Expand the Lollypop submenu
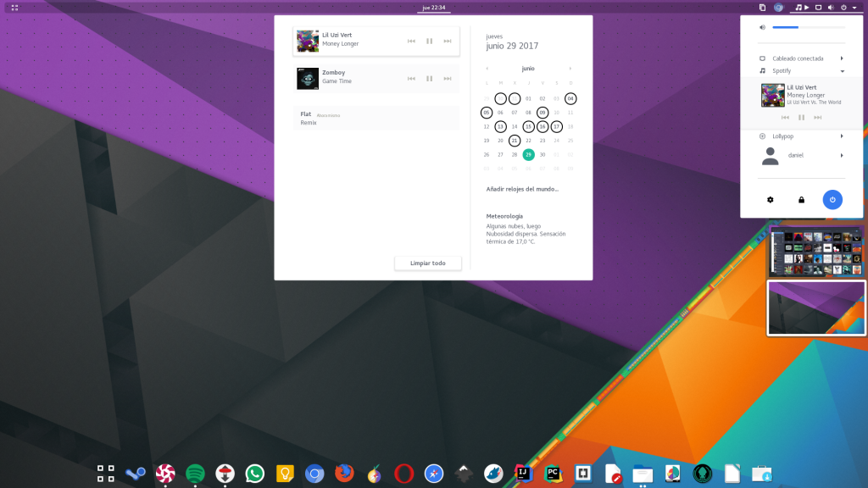 pos(842,136)
